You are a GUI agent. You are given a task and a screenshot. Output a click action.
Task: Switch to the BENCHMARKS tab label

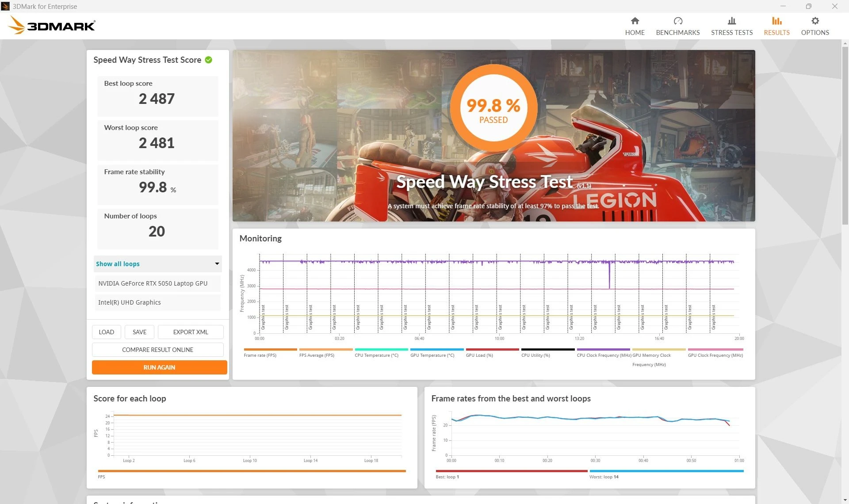677,33
